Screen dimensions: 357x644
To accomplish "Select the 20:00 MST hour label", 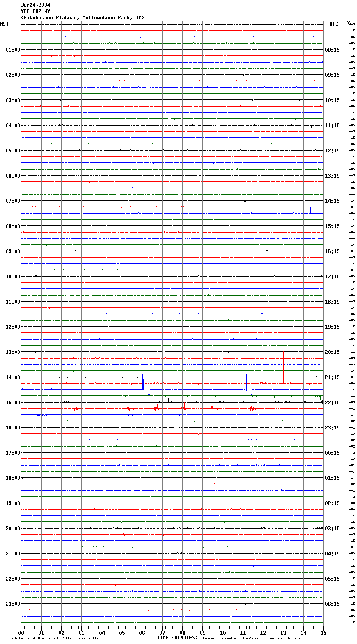I will (13, 529).
